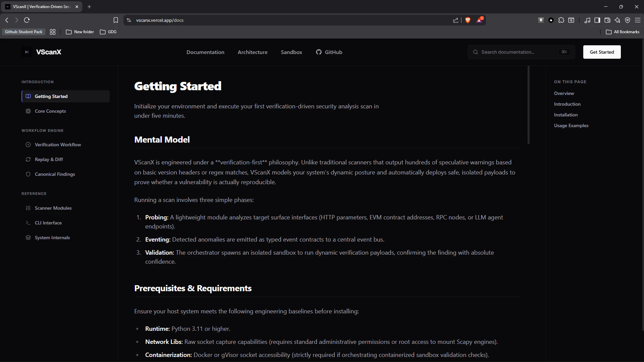Open the Documentation nav item
The width and height of the screenshot is (644, 362).
205,52
